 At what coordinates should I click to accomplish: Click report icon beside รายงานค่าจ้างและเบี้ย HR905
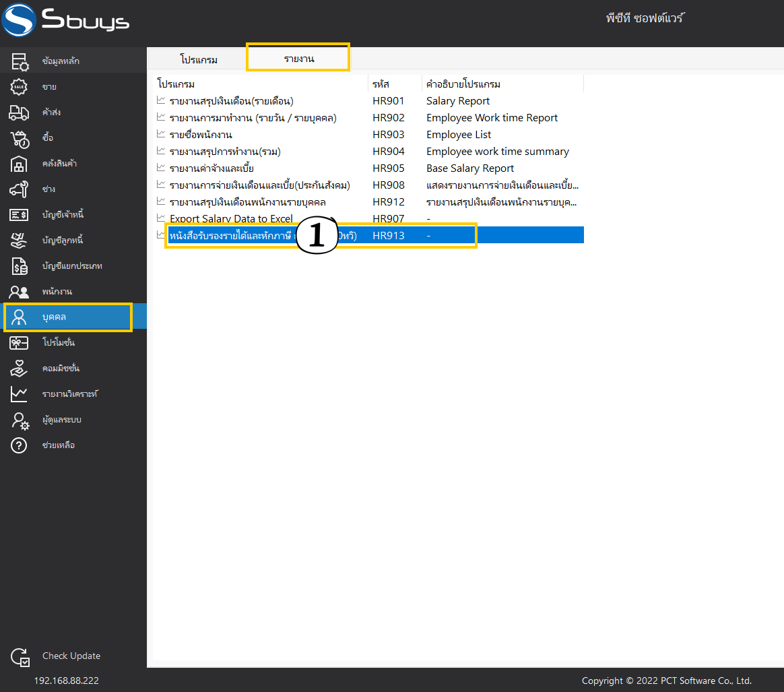pyautogui.click(x=161, y=167)
